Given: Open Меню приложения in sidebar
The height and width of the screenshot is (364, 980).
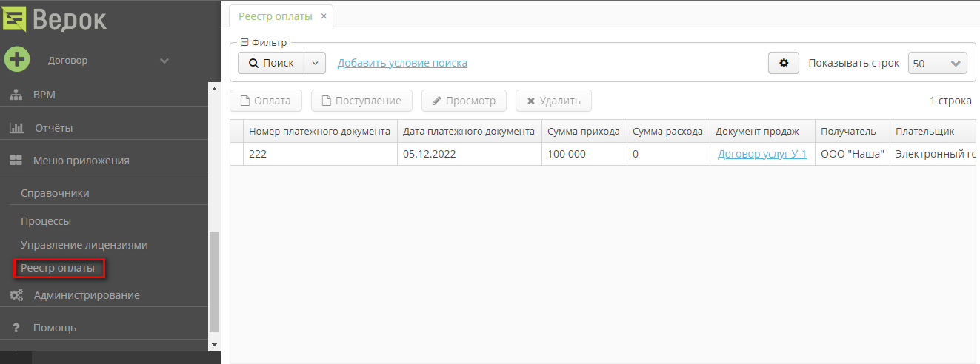Looking at the screenshot, I should (81, 161).
